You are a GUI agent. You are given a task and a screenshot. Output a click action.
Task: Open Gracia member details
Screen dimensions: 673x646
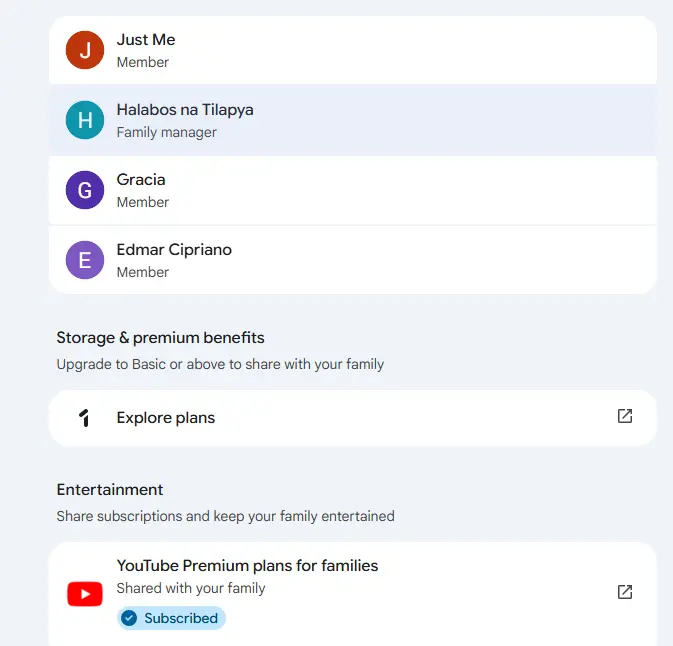coord(353,190)
